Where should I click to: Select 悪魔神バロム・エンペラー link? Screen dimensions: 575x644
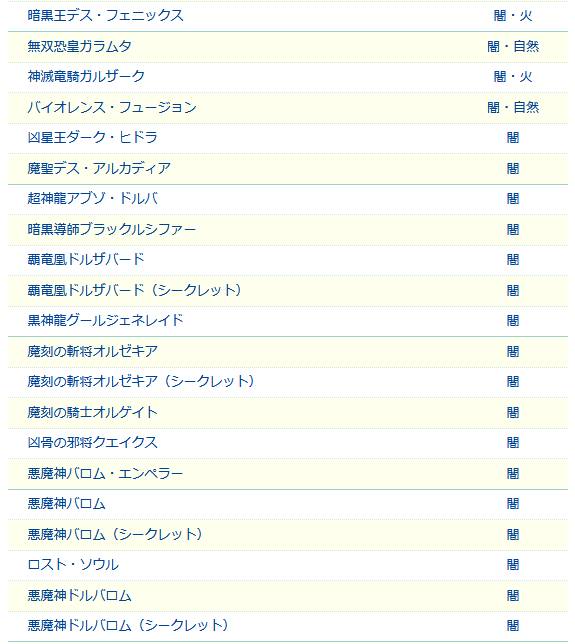(x=105, y=473)
